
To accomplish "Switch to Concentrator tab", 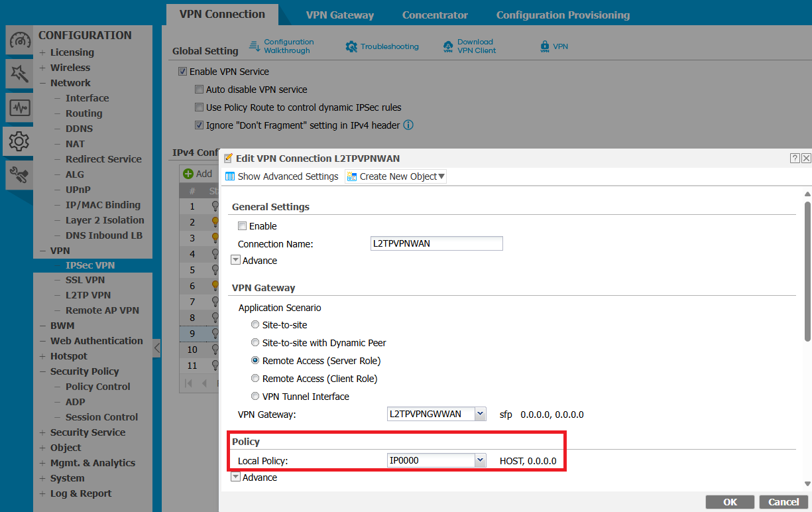I will pos(435,15).
